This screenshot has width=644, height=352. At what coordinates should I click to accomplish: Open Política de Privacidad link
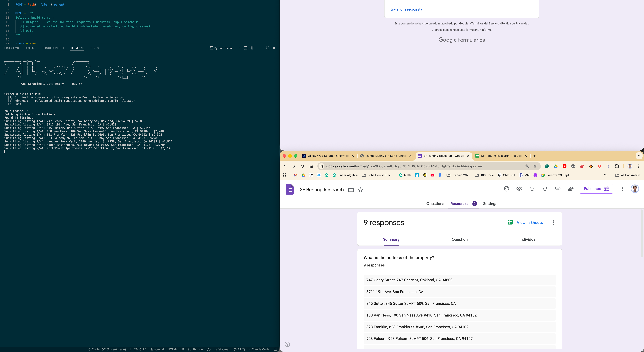[515, 23]
